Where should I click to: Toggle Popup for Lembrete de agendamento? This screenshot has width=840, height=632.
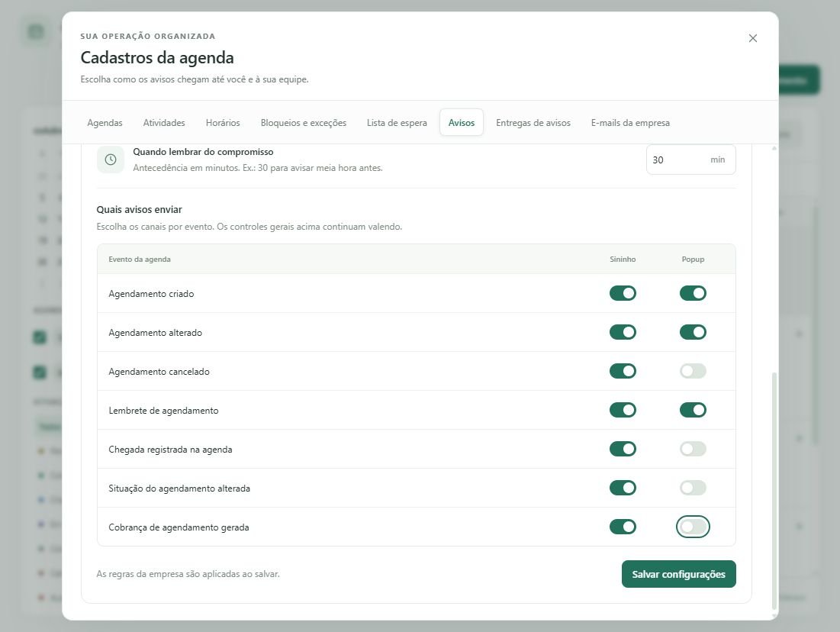(x=694, y=410)
